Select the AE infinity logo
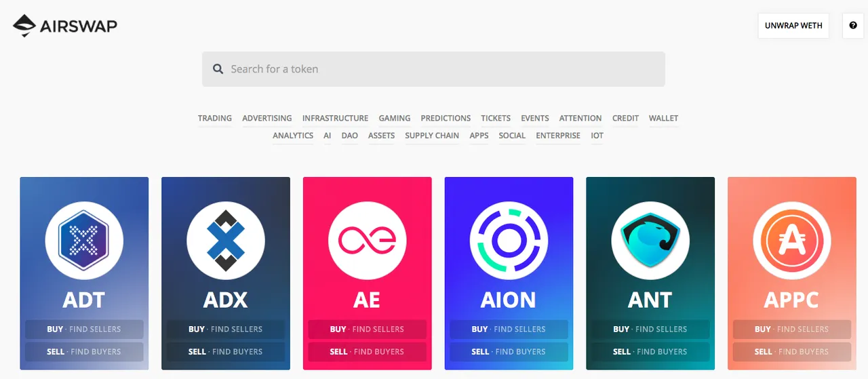Image resolution: width=868 pixels, height=379 pixels. click(367, 241)
